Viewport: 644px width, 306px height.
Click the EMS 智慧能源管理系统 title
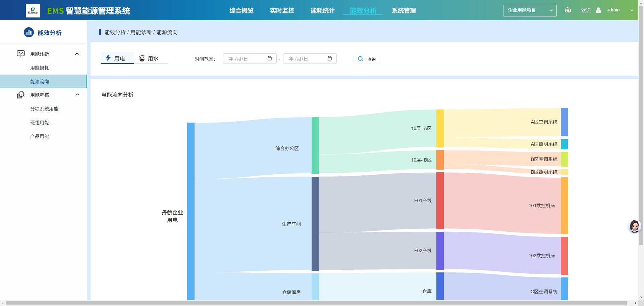click(x=89, y=11)
